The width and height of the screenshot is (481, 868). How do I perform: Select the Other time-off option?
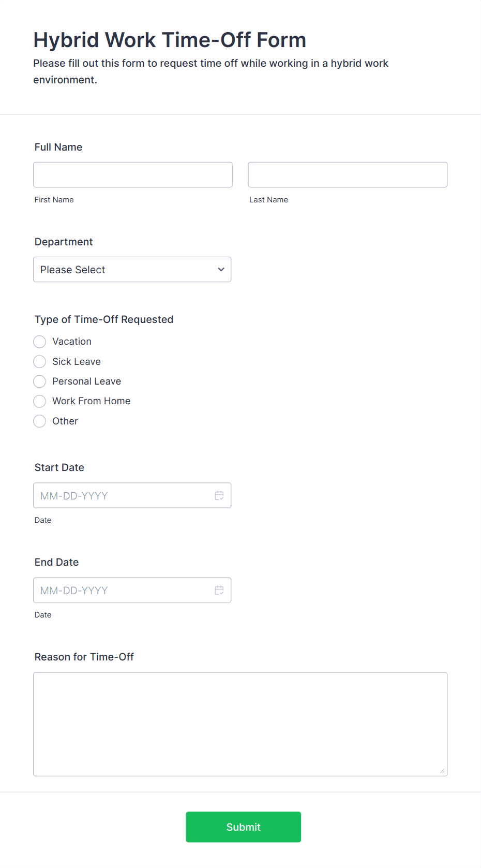39,421
